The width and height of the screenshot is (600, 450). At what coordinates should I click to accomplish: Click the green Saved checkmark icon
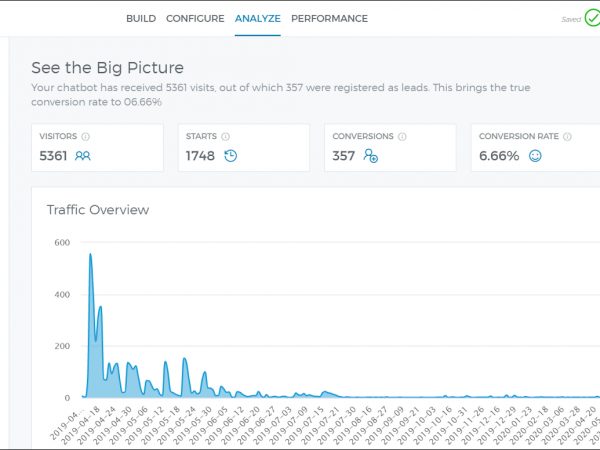(x=592, y=19)
